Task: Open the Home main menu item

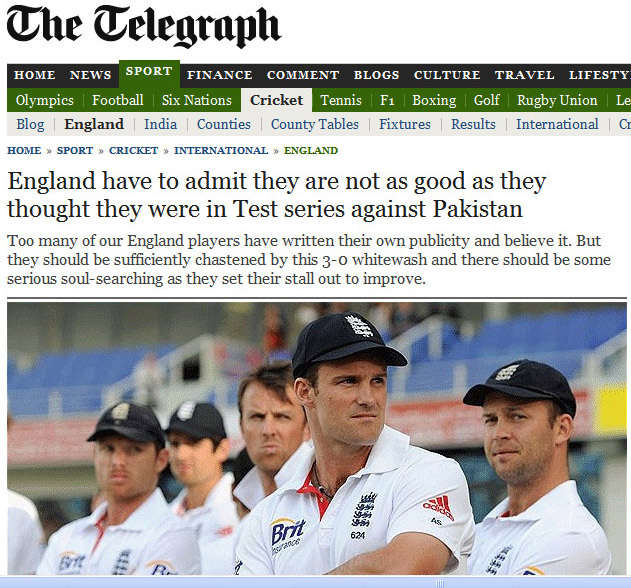Action: point(35,75)
